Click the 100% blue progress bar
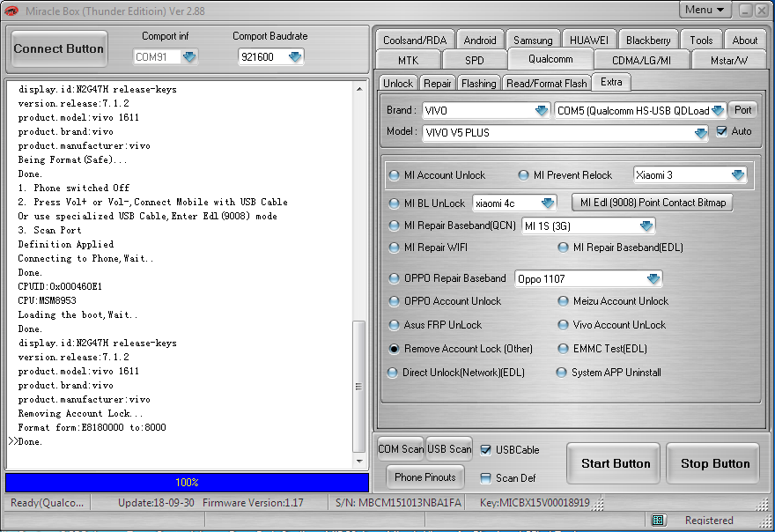Screen dimensions: 775x532 coord(187,482)
